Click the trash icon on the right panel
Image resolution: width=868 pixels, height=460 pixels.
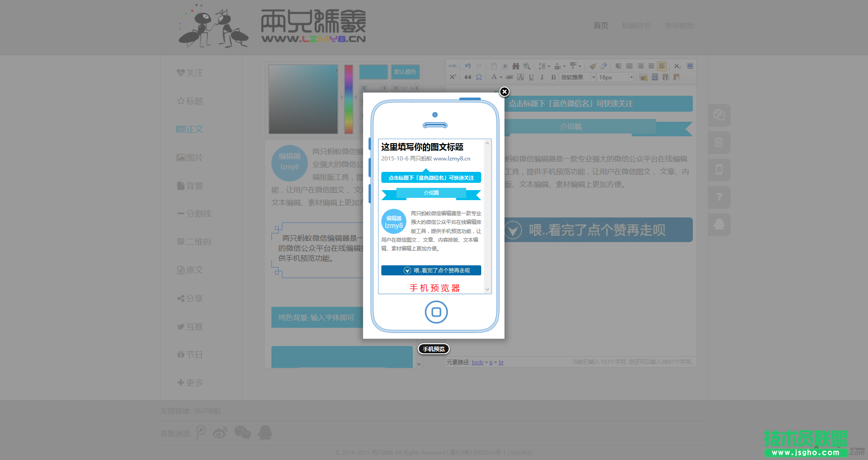(719, 142)
